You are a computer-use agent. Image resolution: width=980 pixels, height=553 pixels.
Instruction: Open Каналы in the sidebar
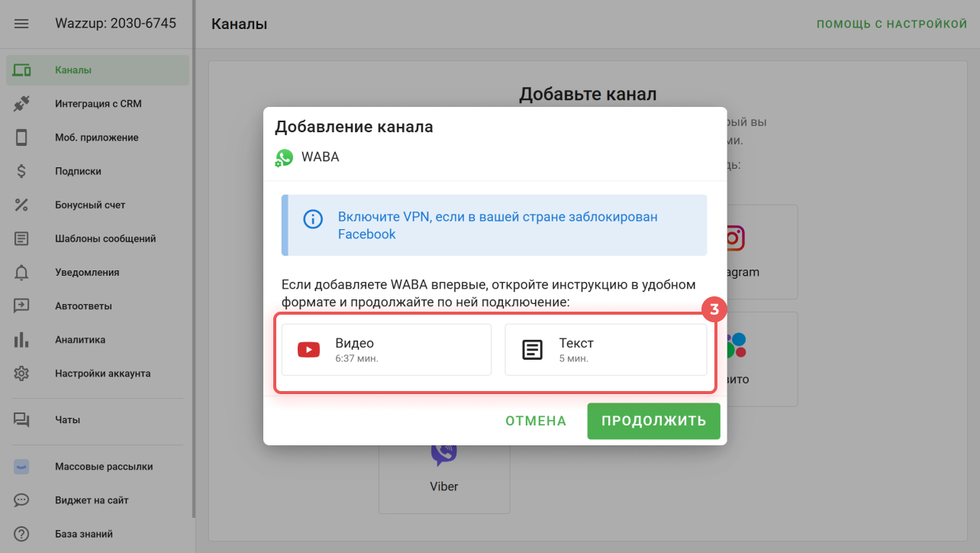73,70
